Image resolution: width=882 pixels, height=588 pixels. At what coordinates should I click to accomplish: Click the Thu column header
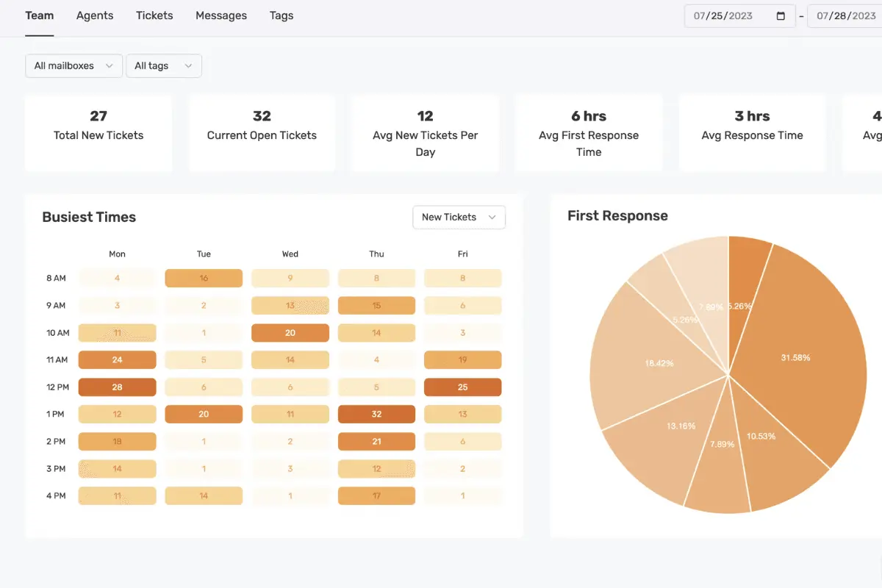(376, 254)
